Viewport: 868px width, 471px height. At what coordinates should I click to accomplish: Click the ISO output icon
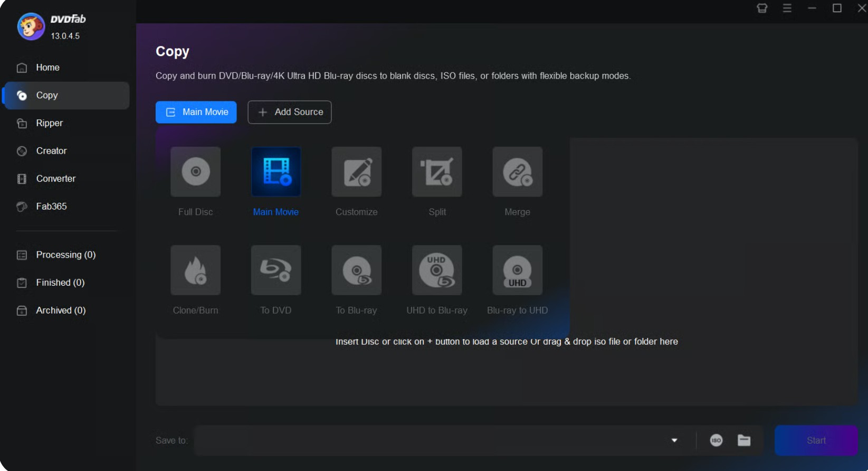pos(716,440)
